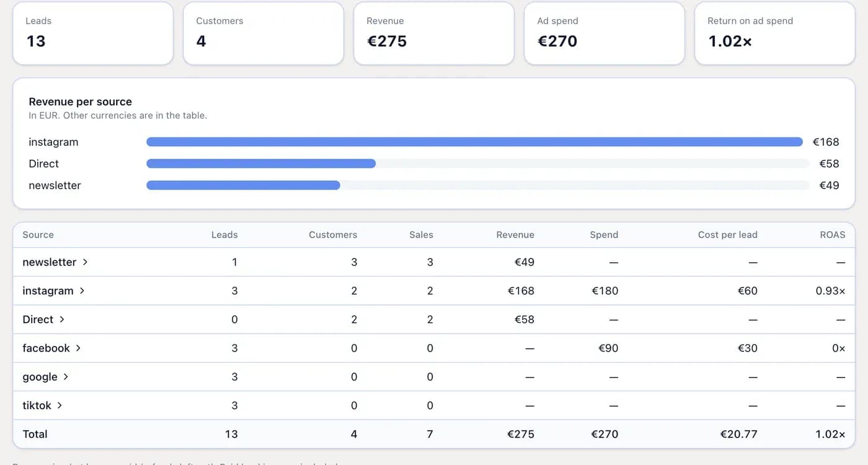Expand the Direct source row chevron
The width and height of the screenshot is (868, 465).
(x=62, y=319)
